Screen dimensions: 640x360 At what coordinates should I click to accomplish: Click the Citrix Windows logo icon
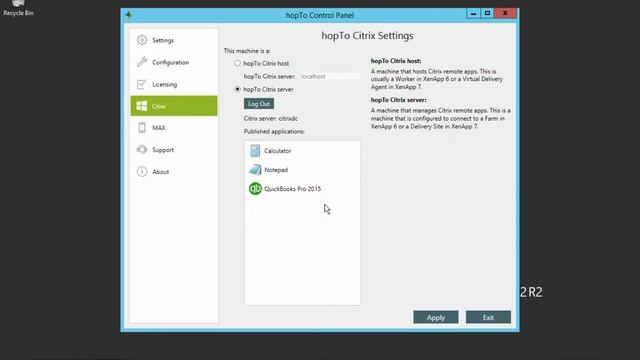142,106
